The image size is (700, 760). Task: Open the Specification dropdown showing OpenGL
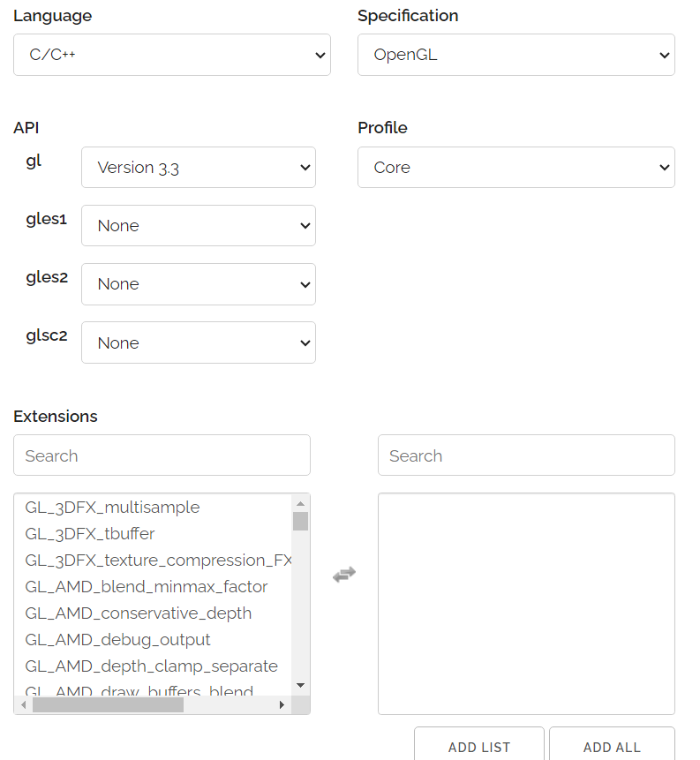[516, 55]
